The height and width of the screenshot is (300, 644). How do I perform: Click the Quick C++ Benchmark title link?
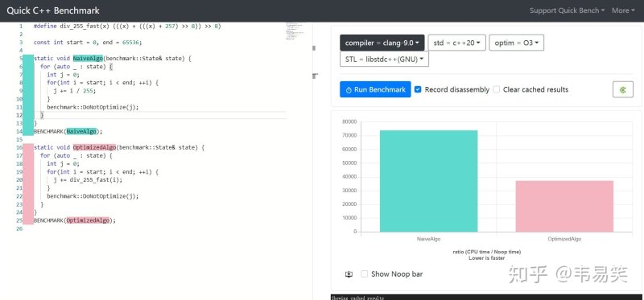pos(53,10)
